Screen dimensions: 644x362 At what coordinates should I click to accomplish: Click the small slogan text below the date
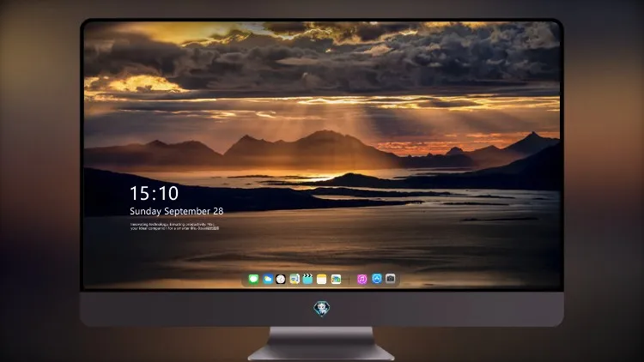(174, 226)
